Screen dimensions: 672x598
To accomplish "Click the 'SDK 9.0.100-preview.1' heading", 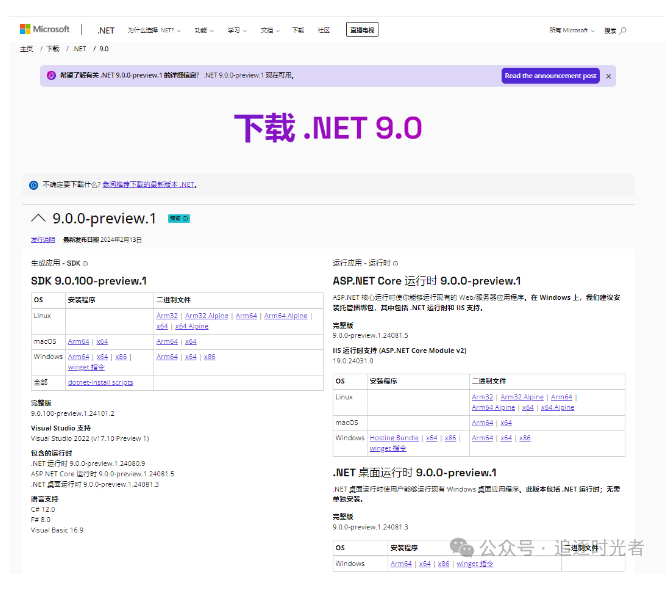I will point(89,281).
